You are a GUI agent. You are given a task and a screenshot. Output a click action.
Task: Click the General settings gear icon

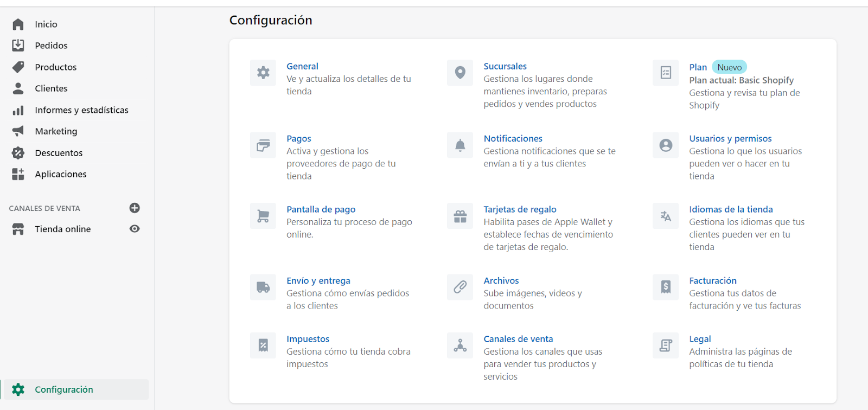tap(263, 73)
